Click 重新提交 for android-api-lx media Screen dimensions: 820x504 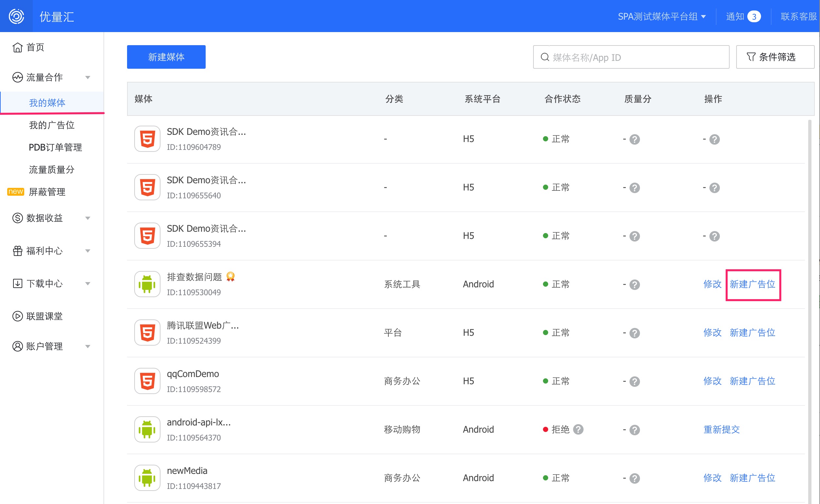click(x=722, y=429)
